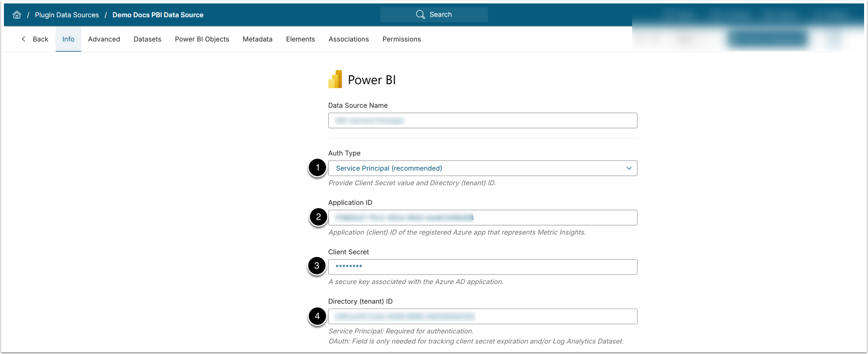Screen dimensions: 868x354
Task: Switch to the Associations tab
Action: (x=349, y=39)
